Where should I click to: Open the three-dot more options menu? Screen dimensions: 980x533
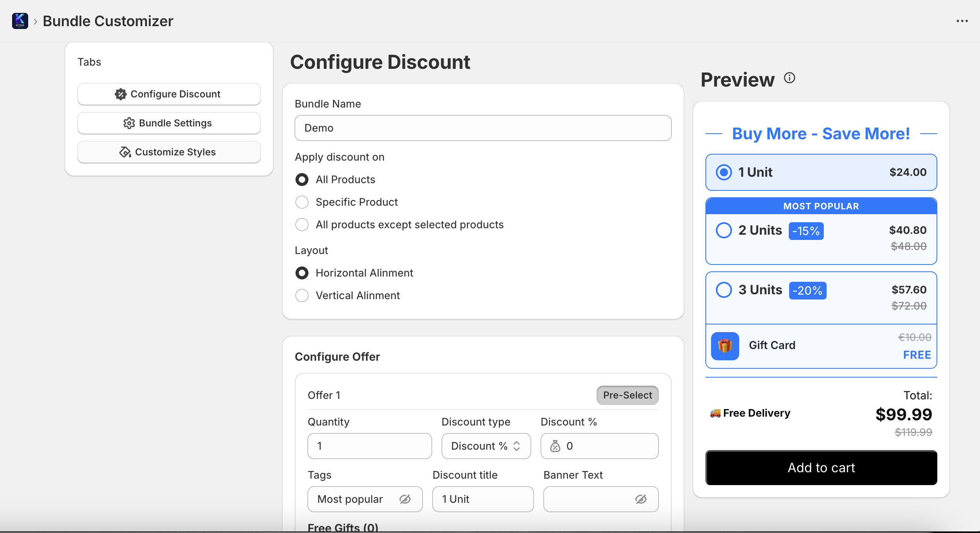point(962,21)
